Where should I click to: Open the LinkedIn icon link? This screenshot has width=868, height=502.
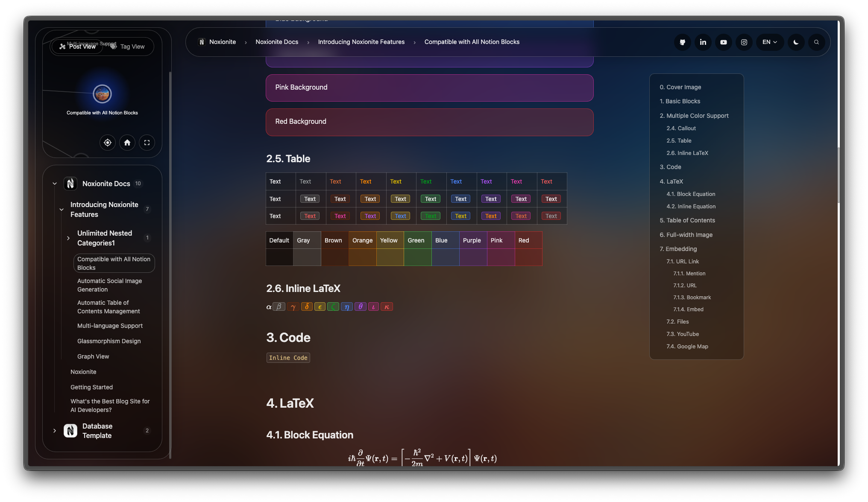(703, 42)
